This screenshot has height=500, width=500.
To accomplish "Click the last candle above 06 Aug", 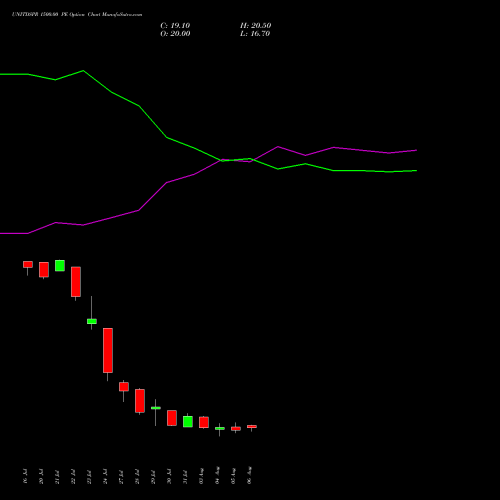I will [252, 426].
